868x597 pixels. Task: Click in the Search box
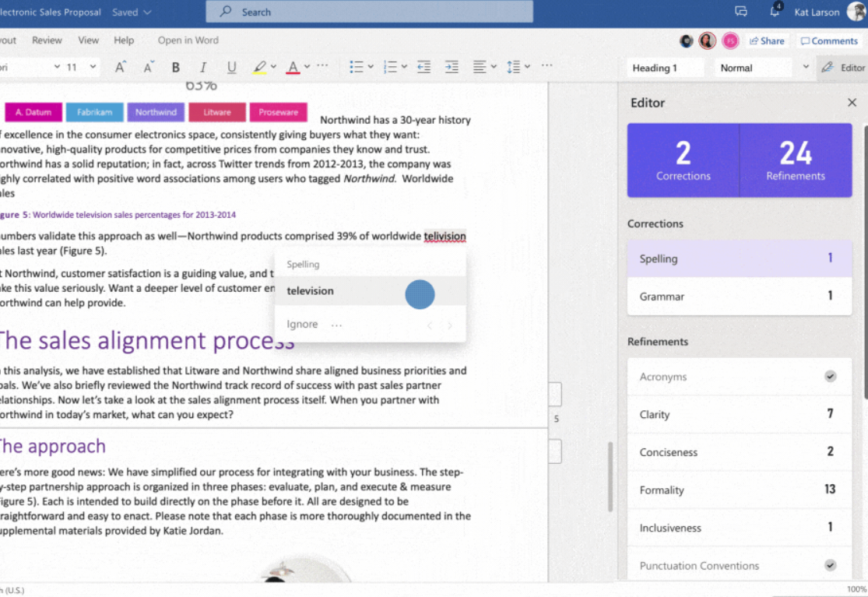[370, 12]
